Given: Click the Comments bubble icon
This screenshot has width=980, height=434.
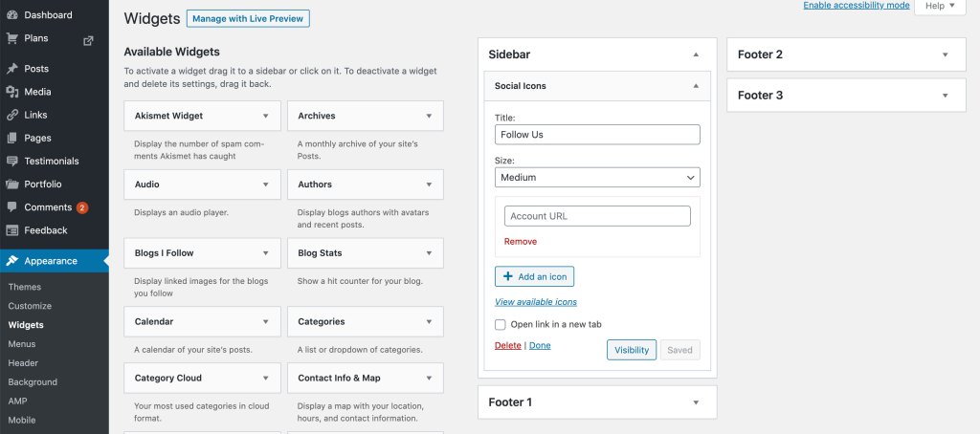Looking at the screenshot, I should coord(11,207).
